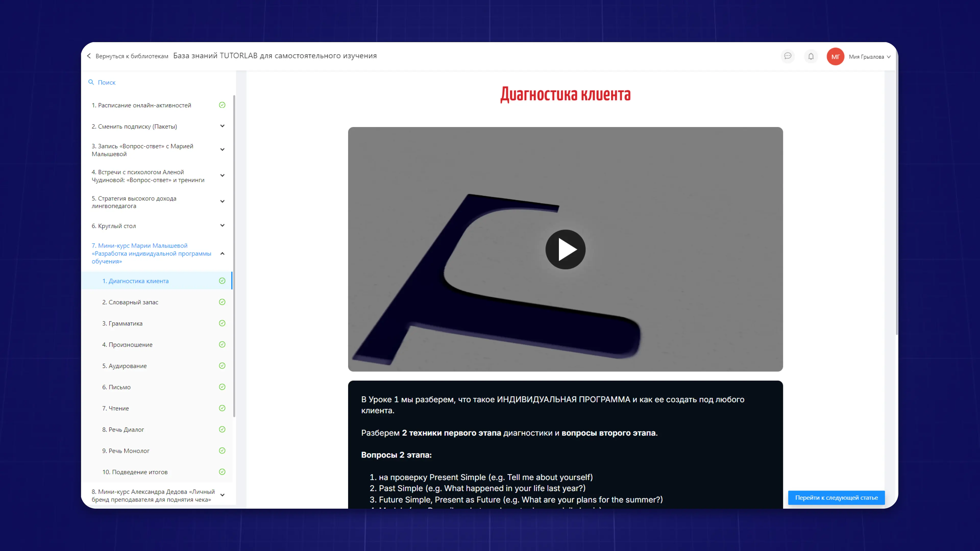Expand Сменить подписку (Пакеты) section
Image resolution: width=980 pixels, height=551 pixels.
coord(222,126)
